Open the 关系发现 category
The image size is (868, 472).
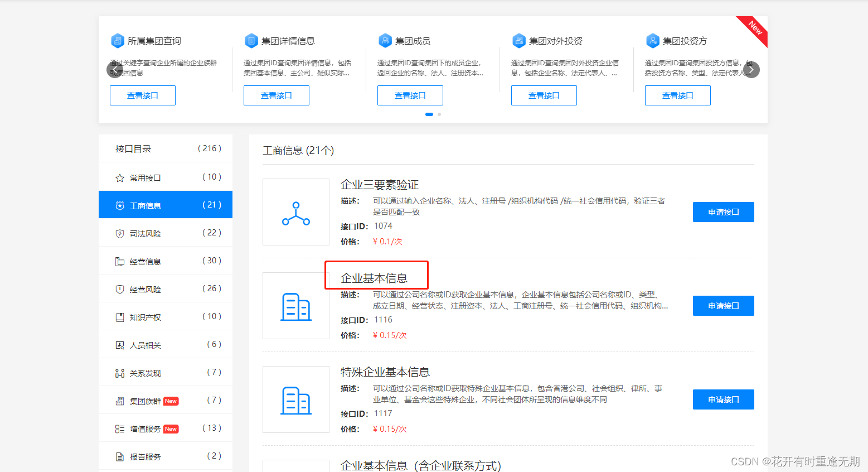(166, 372)
